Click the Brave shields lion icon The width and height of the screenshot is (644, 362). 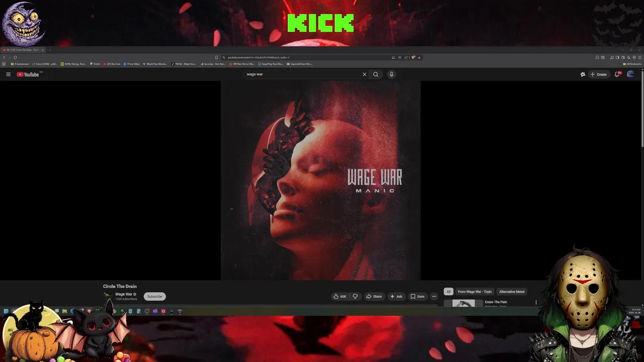pyautogui.click(x=414, y=57)
